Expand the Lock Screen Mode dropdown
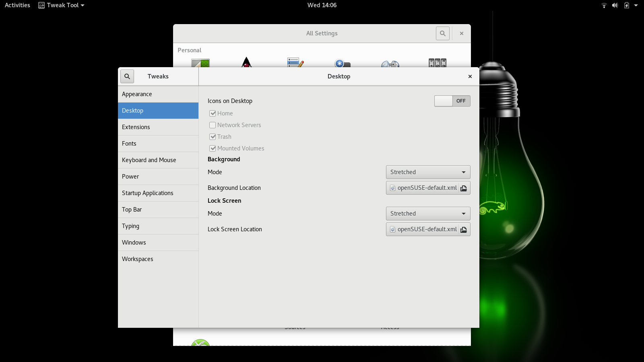The width and height of the screenshot is (644, 362). point(428,214)
